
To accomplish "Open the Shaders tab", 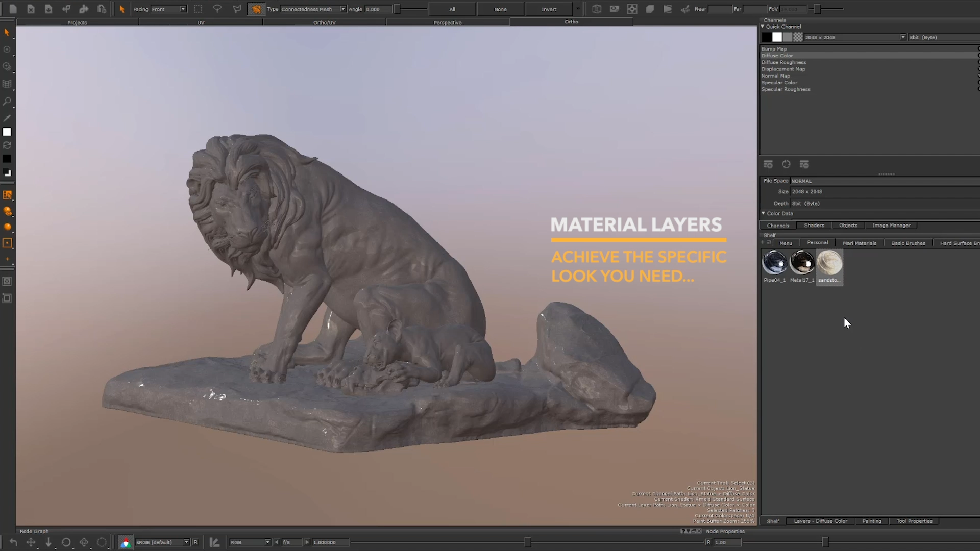I will pos(814,225).
